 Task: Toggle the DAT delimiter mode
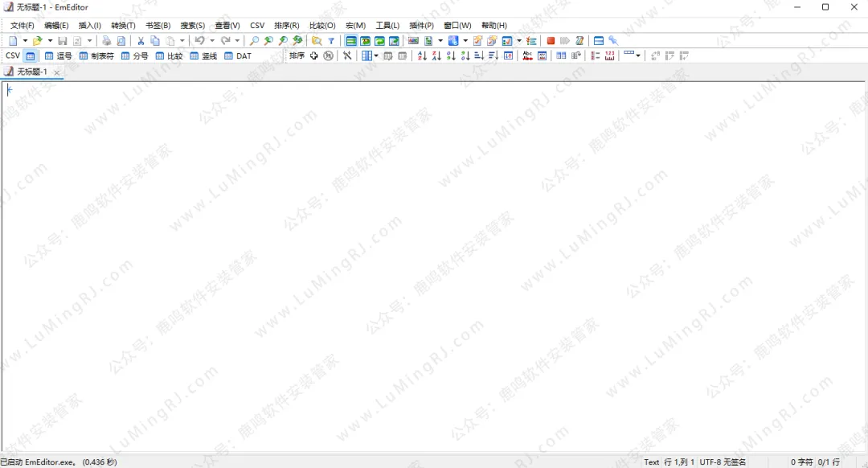click(x=238, y=56)
